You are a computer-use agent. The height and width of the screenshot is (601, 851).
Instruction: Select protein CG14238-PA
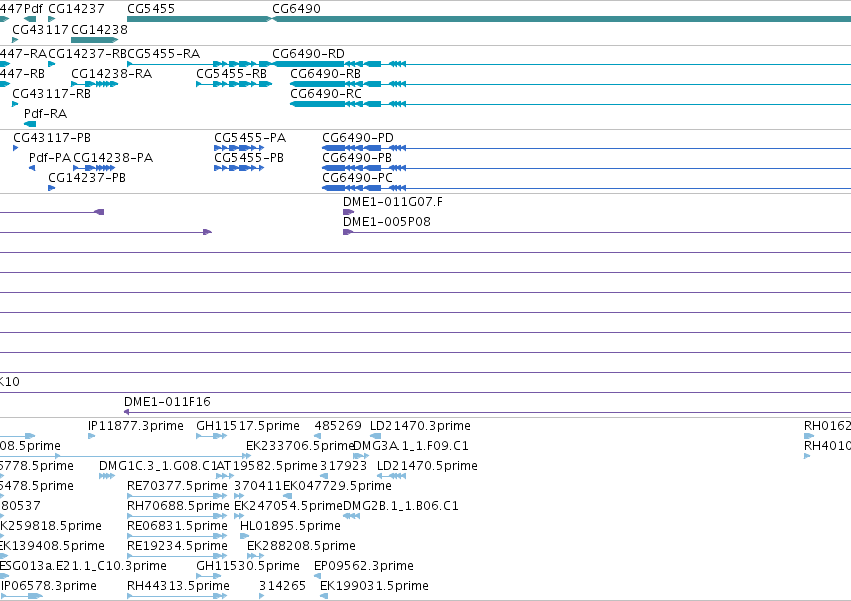(113, 158)
